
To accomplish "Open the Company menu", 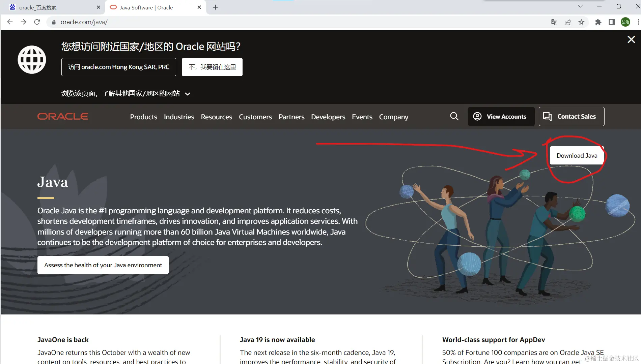I will [x=394, y=117].
